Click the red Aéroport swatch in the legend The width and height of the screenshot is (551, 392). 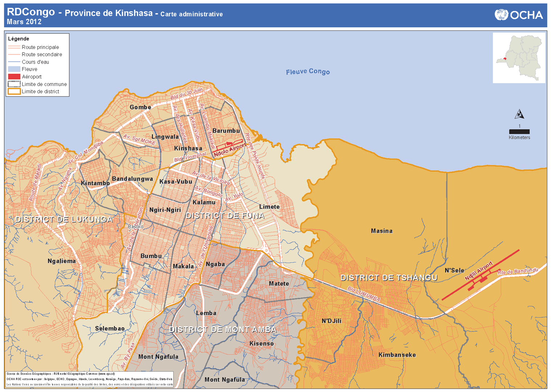(x=14, y=77)
